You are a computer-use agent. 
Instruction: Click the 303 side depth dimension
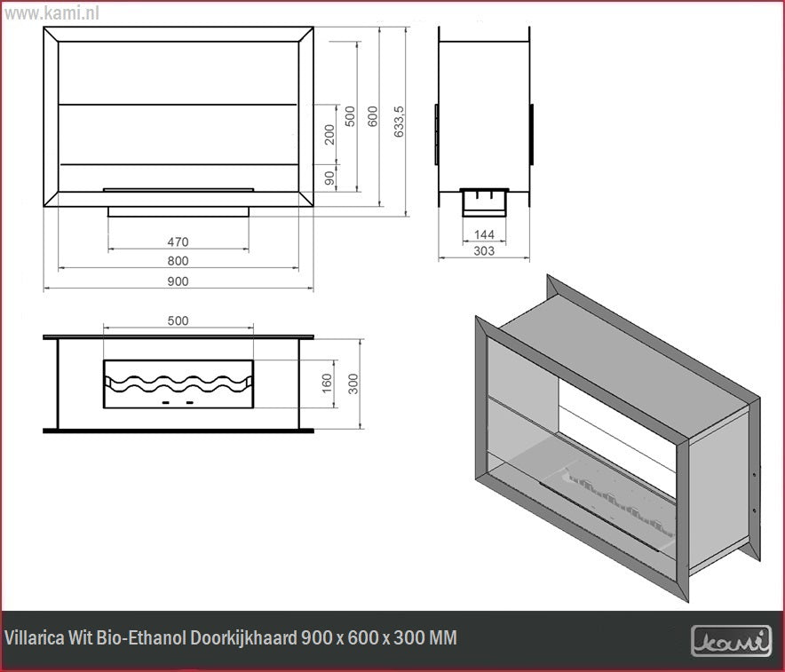484,251
